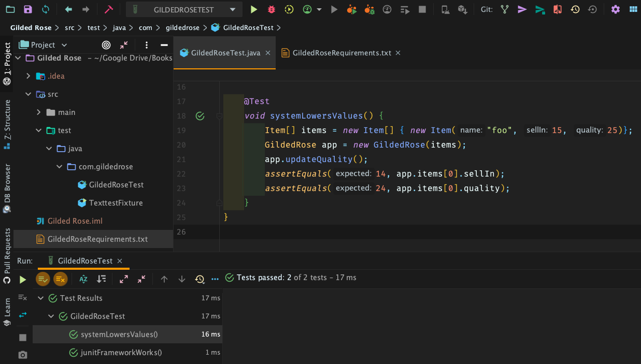
Task: Select junitFrameworkWorks() in test results
Action: 121,353
